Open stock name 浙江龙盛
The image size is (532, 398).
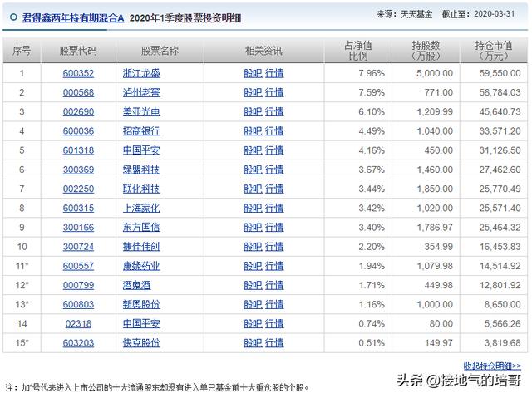[x=141, y=73]
